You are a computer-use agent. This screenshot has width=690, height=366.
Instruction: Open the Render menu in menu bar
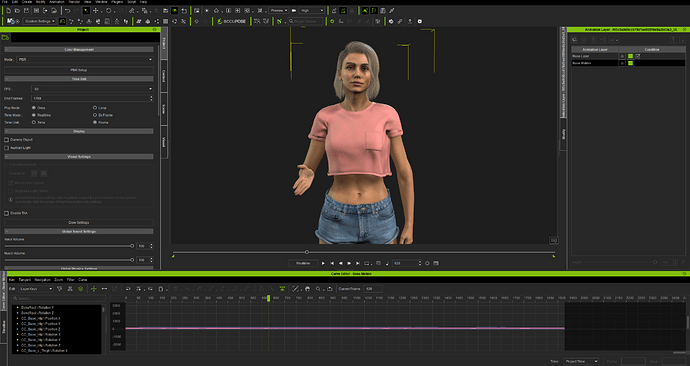tap(74, 2)
